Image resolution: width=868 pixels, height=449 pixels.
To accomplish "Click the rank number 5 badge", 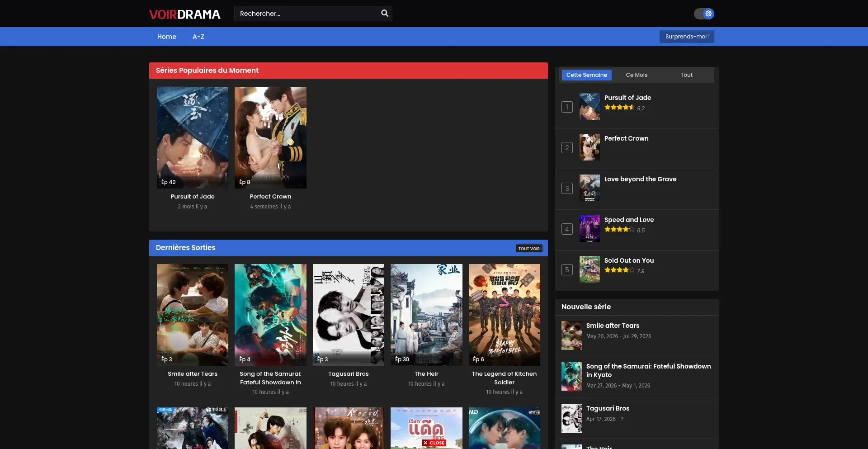I will click(x=567, y=269).
